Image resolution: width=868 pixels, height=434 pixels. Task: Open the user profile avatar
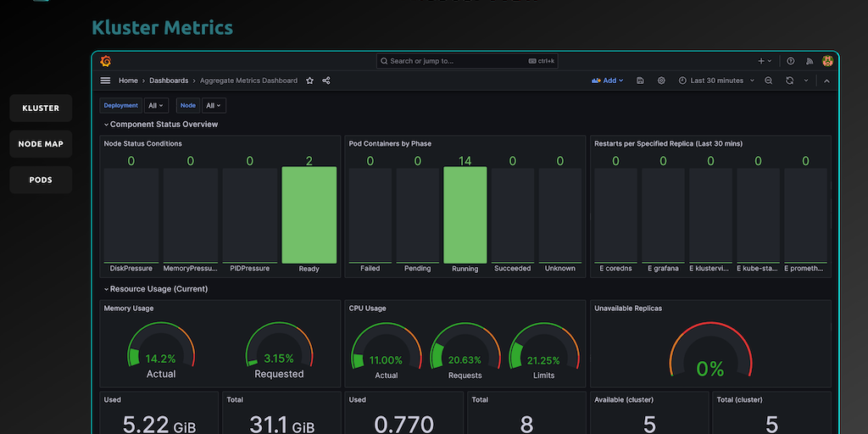point(828,61)
